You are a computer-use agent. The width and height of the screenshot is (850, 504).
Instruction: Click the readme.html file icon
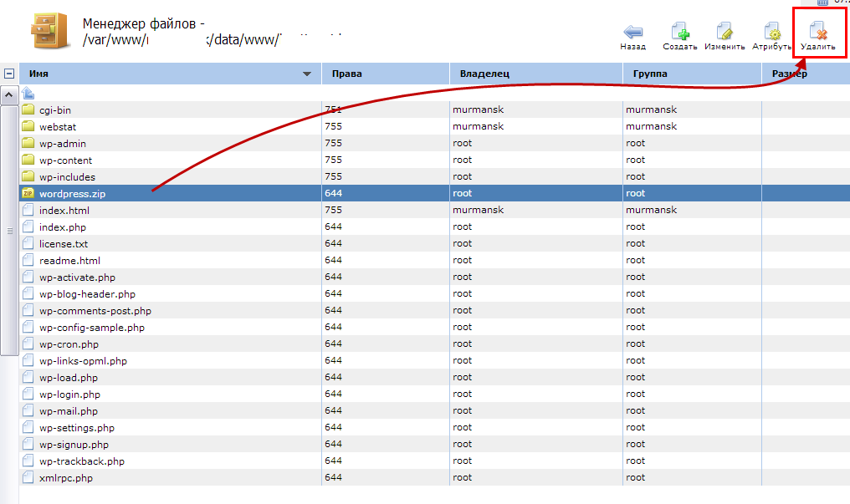(x=28, y=261)
